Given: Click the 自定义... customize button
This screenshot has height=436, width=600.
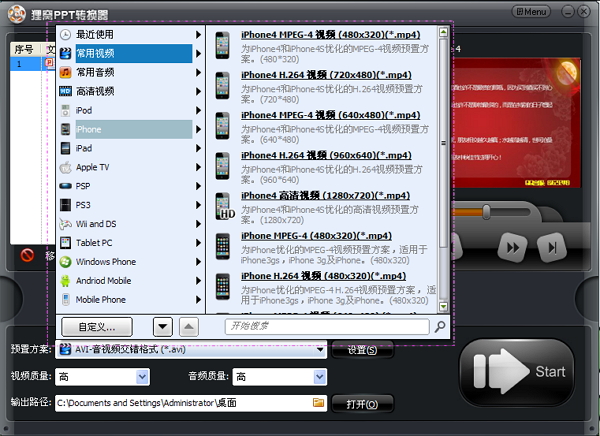Looking at the screenshot, I should coord(97,327).
